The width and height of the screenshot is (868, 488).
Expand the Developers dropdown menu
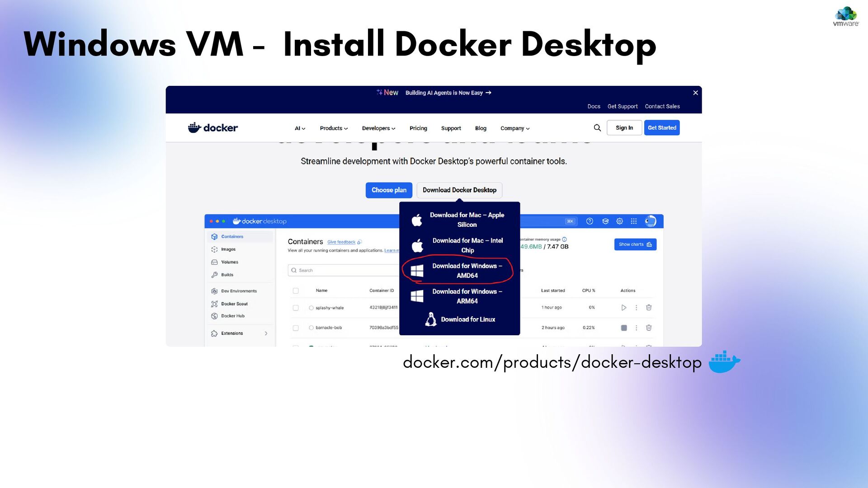[x=378, y=128]
